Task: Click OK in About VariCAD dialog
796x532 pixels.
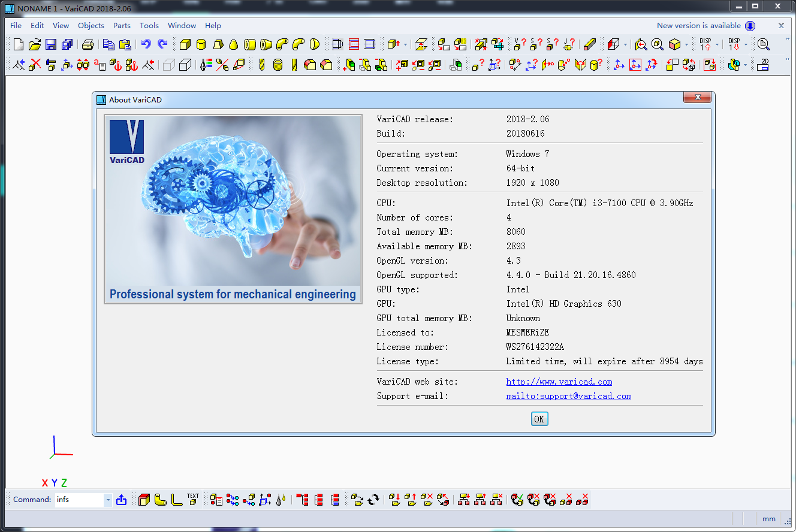Action: (539, 419)
